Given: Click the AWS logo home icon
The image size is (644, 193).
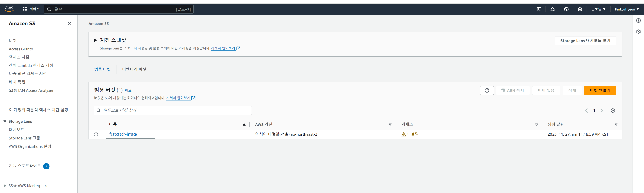Looking at the screenshot, I should tap(9, 9).
